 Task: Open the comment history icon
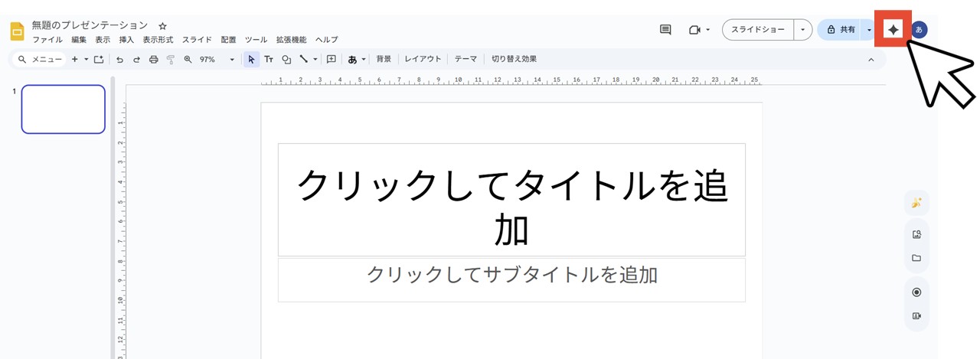665,30
